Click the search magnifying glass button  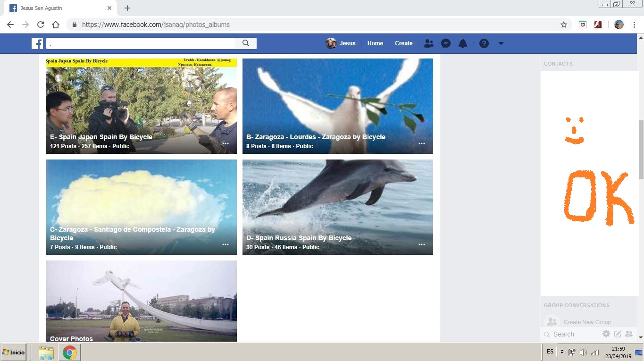[x=246, y=43]
